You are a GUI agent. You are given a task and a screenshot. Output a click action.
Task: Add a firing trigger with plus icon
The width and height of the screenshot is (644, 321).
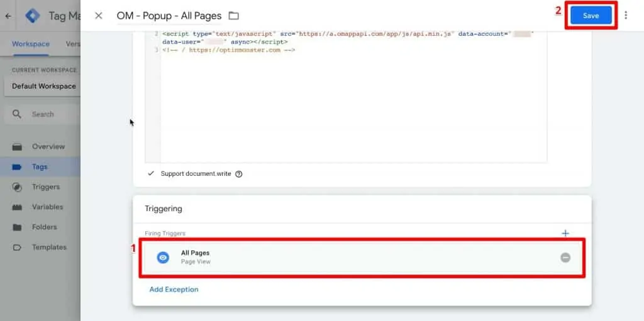pyautogui.click(x=565, y=233)
